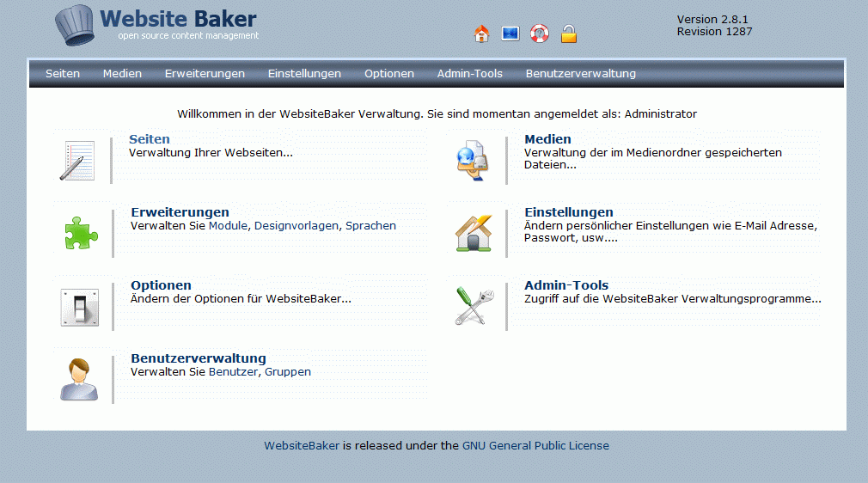Follow the Gruppen link
Image resolution: width=868 pixels, height=483 pixels.
tap(288, 371)
